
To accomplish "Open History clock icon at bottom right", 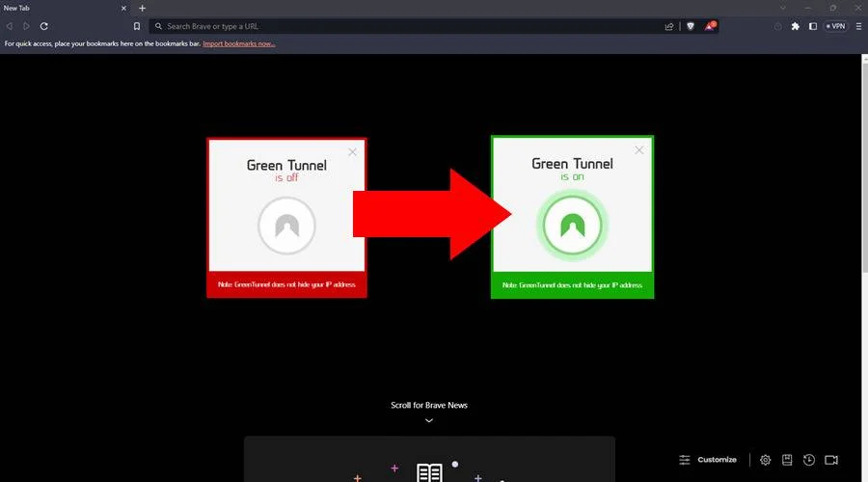I will pyautogui.click(x=809, y=460).
